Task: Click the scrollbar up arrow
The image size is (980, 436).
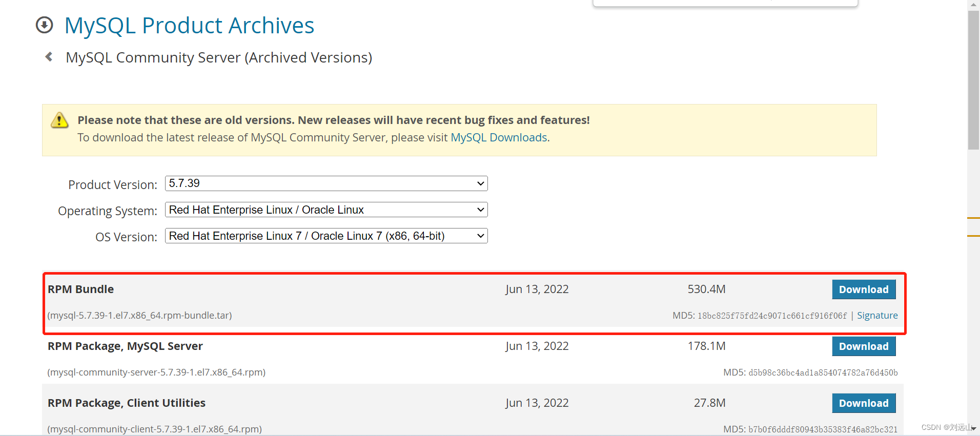Action: coord(973,5)
